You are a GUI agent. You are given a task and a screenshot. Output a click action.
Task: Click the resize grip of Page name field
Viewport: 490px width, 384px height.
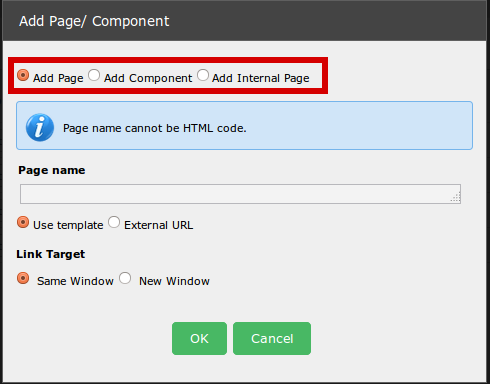[x=456, y=198]
